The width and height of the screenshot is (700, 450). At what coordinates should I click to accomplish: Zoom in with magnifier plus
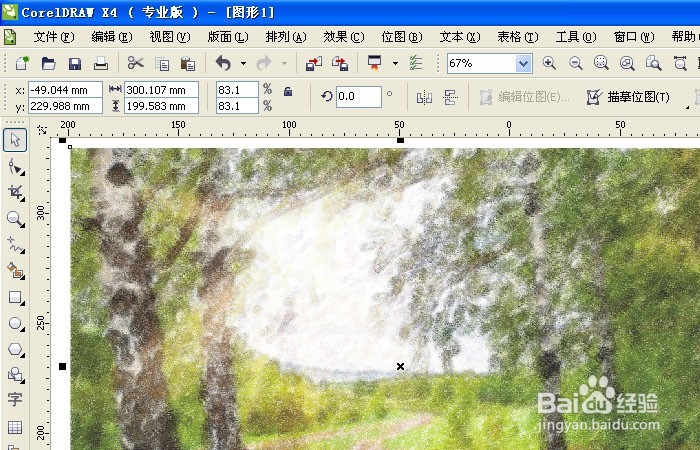coord(549,63)
